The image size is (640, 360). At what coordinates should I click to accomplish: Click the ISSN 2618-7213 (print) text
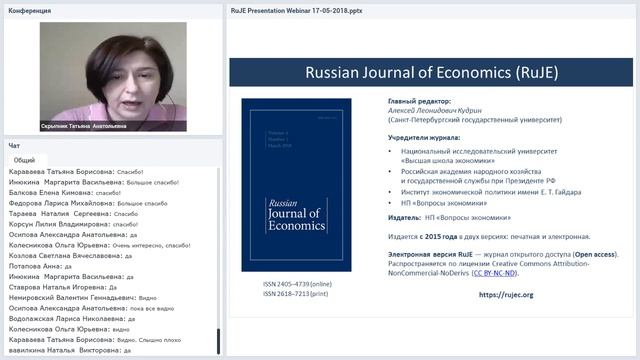tap(296, 293)
